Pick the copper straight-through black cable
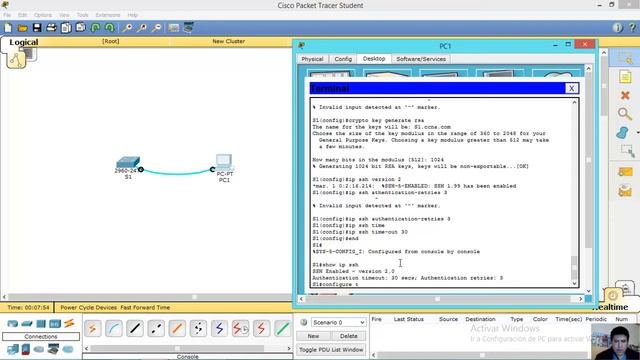Image resolution: width=640 pixels, height=360 pixels. click(x=135, y=329)
